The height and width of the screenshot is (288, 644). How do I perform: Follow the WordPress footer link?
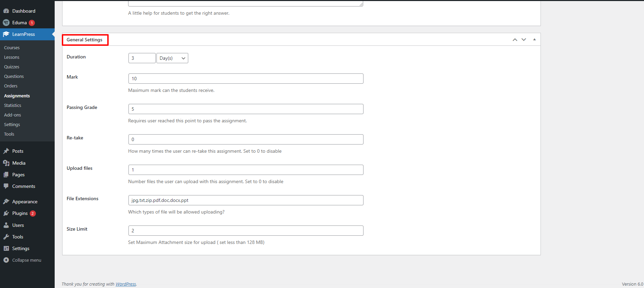pos(126,284)
